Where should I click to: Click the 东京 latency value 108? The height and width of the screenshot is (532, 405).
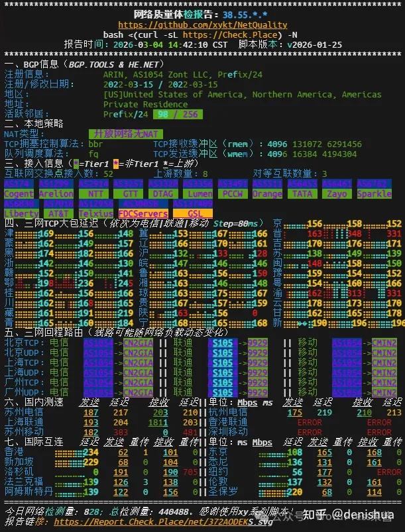(x=295, y=452)
